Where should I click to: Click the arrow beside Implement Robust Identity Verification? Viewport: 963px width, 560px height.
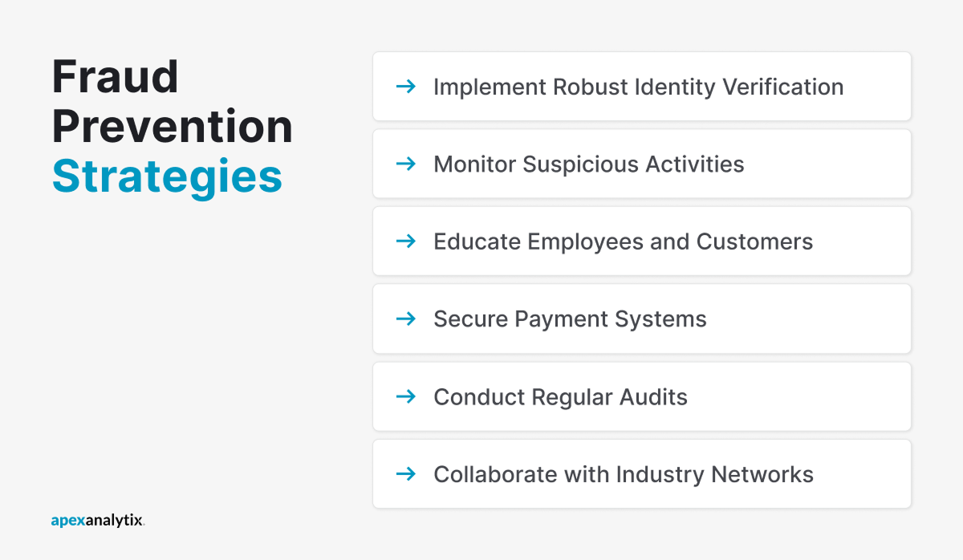pos(407,86)
